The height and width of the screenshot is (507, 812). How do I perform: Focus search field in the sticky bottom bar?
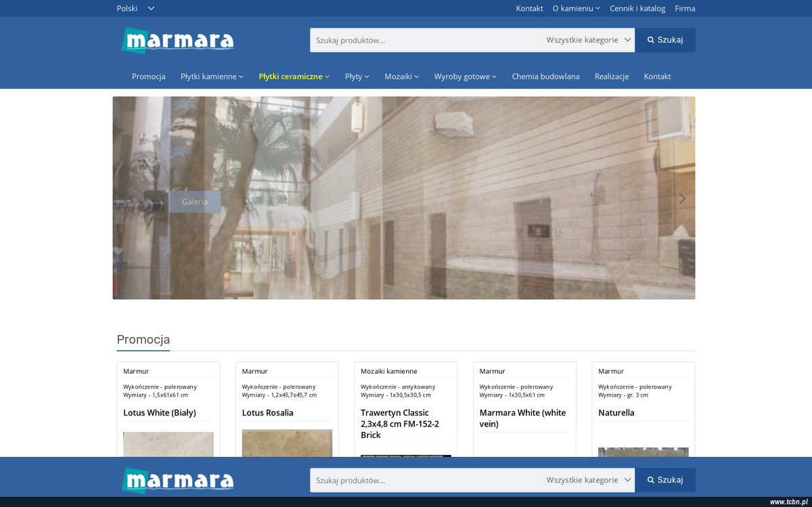tap(426, 480)
